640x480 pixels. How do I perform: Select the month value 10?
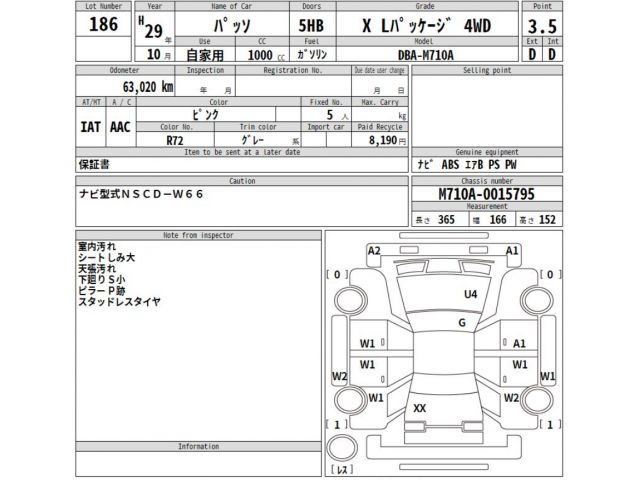click(x=153, y=54)
